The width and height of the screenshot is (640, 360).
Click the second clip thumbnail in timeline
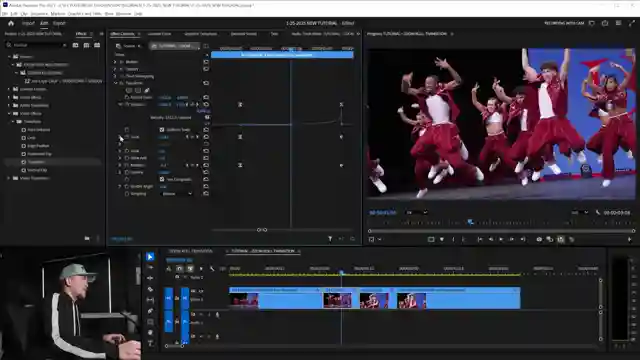(x=337, y=300)
